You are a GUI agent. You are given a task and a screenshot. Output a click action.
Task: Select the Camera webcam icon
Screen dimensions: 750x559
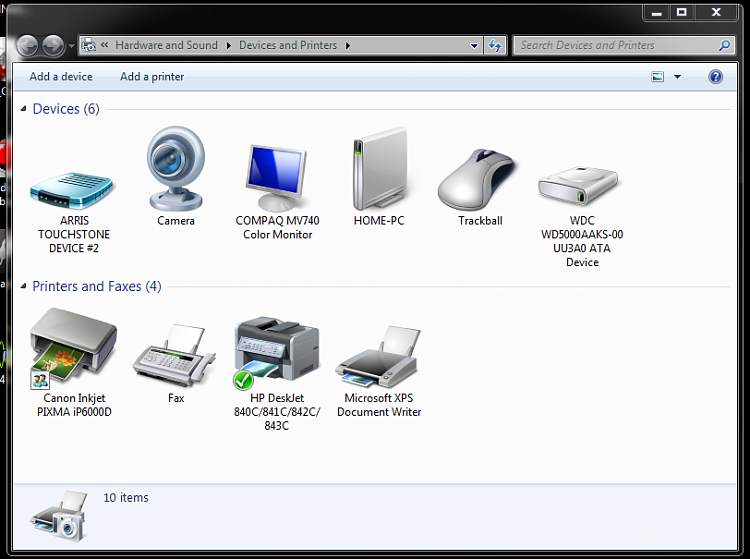[176, 168]
